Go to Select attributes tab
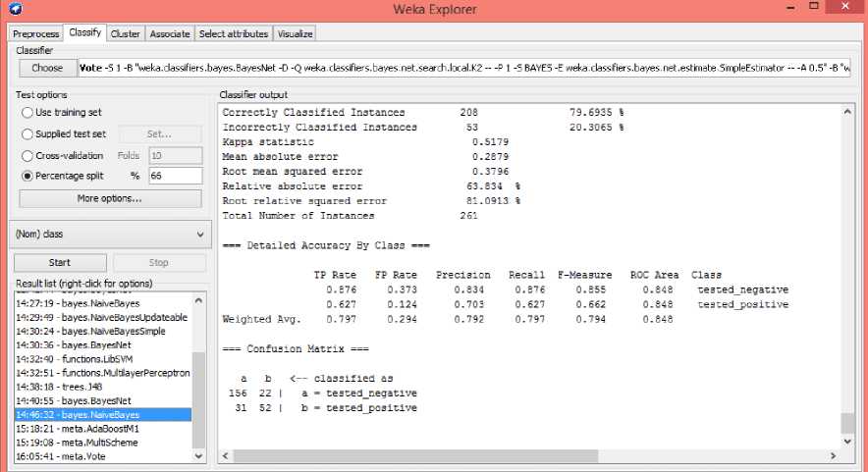This screenshot has height=472, width=868. pyautogui.click(x=234, y=33)
